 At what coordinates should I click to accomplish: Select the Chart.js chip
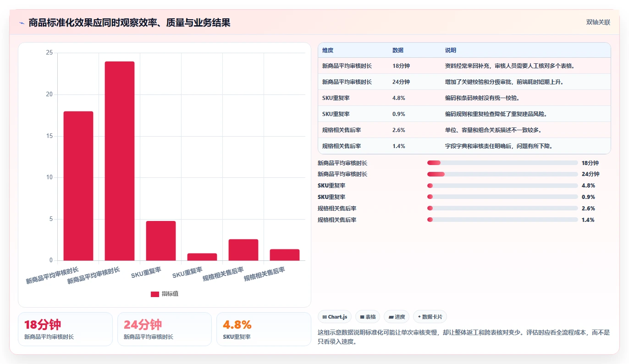(335, 317)
